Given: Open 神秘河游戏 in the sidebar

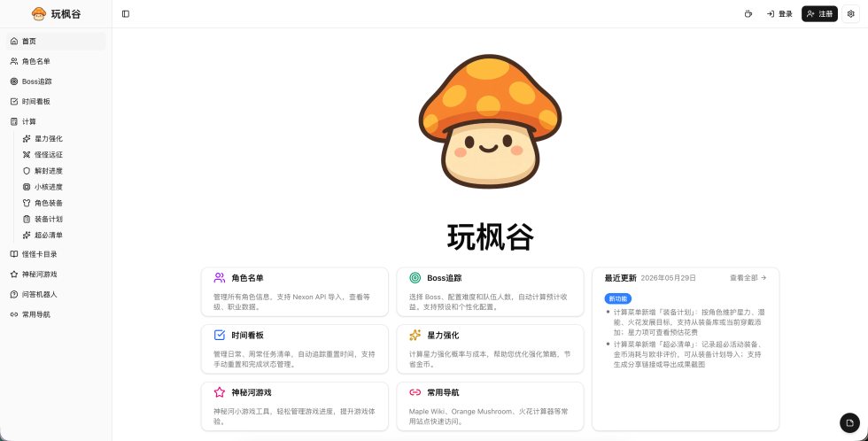Looking at the screenshot, I should (55, 274).
